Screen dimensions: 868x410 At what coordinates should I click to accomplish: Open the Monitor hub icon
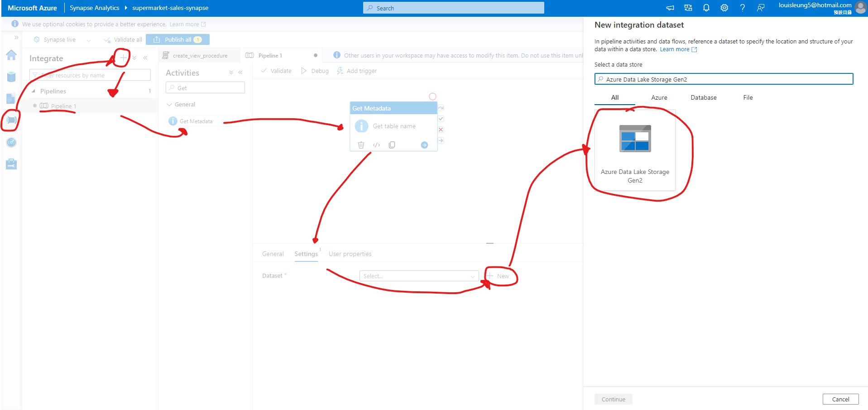(11, 142)
